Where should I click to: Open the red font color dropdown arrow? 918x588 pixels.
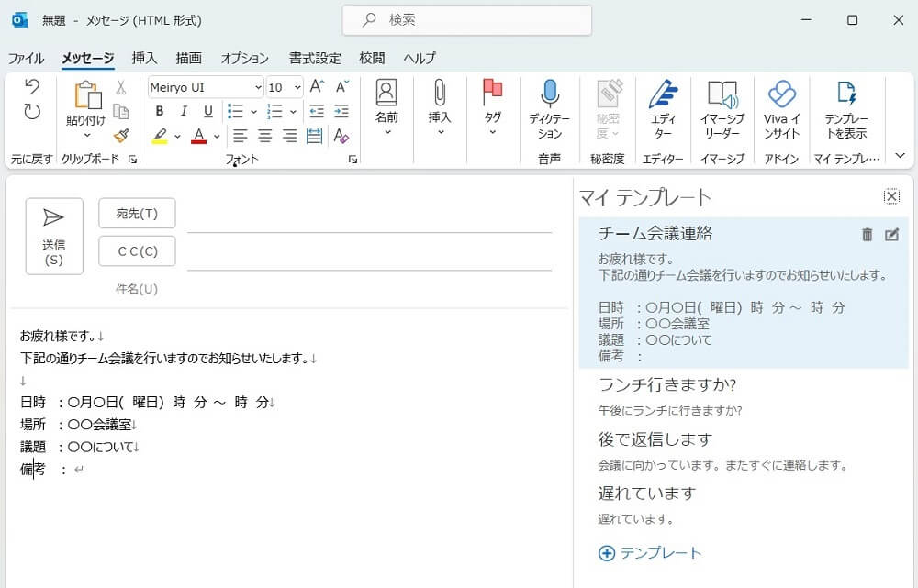pyautogui.click(x=217, y=137)
